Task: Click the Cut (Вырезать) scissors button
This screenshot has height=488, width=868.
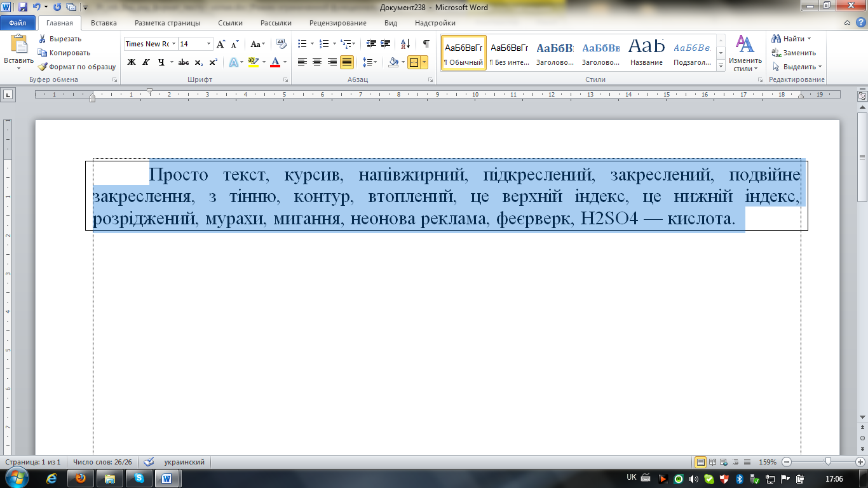Action: (x=59, y=39)
